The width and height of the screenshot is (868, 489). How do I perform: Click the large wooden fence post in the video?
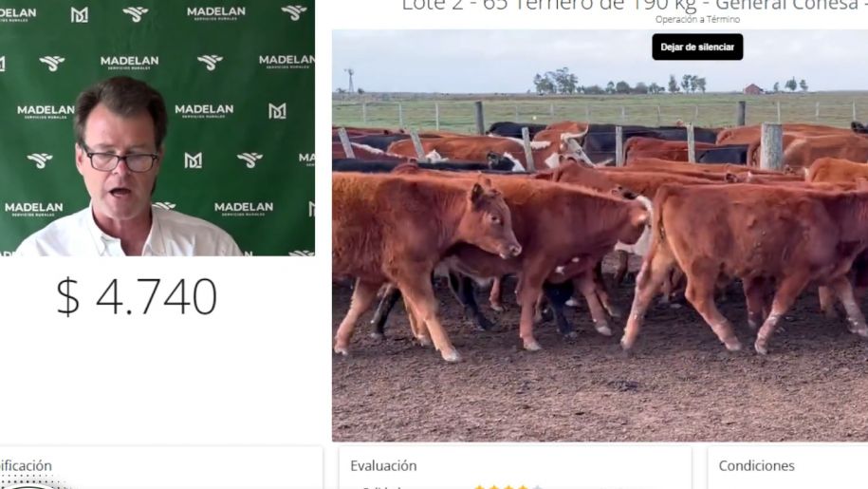pyautogui.click(x=771, y=146)
